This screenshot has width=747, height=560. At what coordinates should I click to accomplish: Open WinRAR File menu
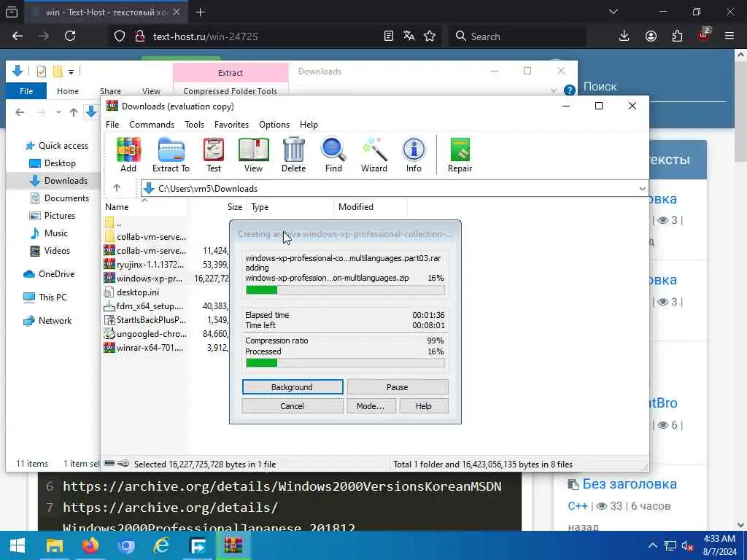pos(112,124)
